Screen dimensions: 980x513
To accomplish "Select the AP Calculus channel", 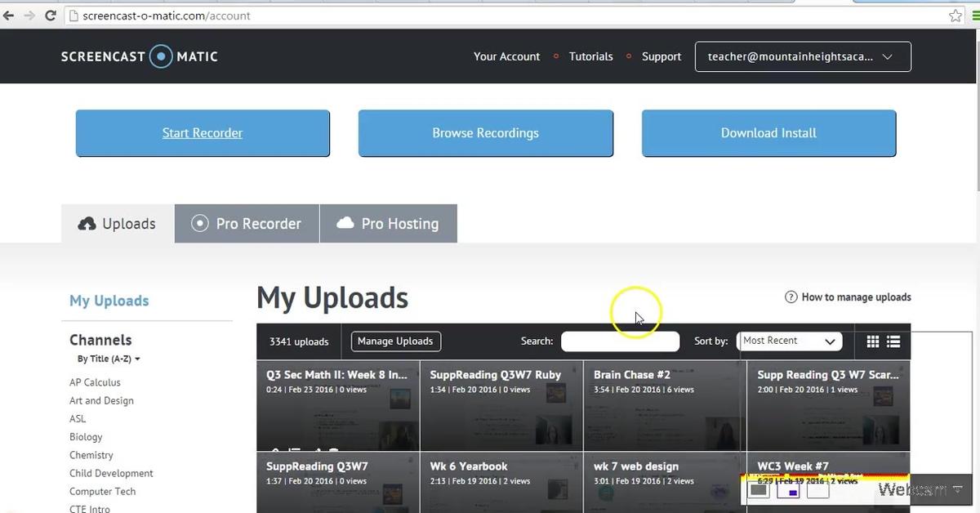I will pyautogui.click(x=95, y=382).
